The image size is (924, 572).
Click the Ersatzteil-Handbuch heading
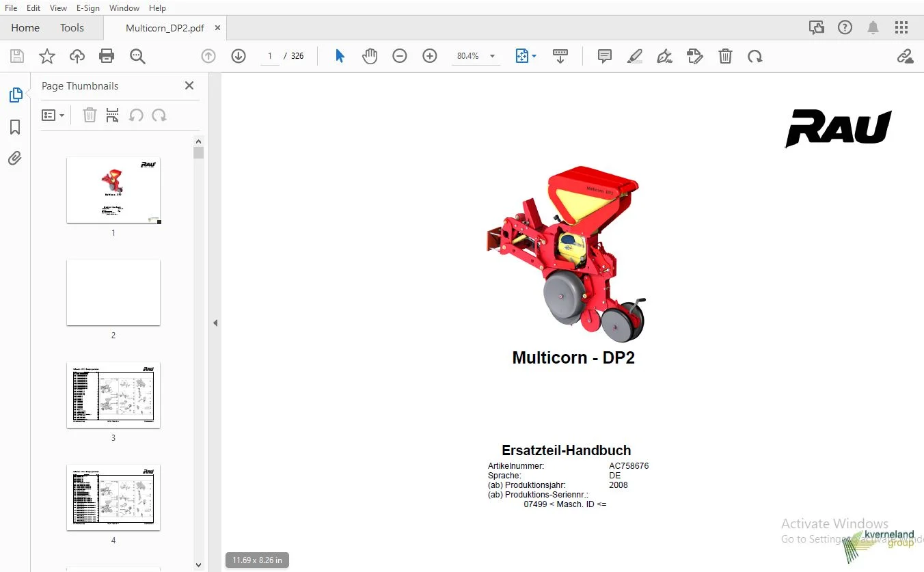click(x=567, y=450)
